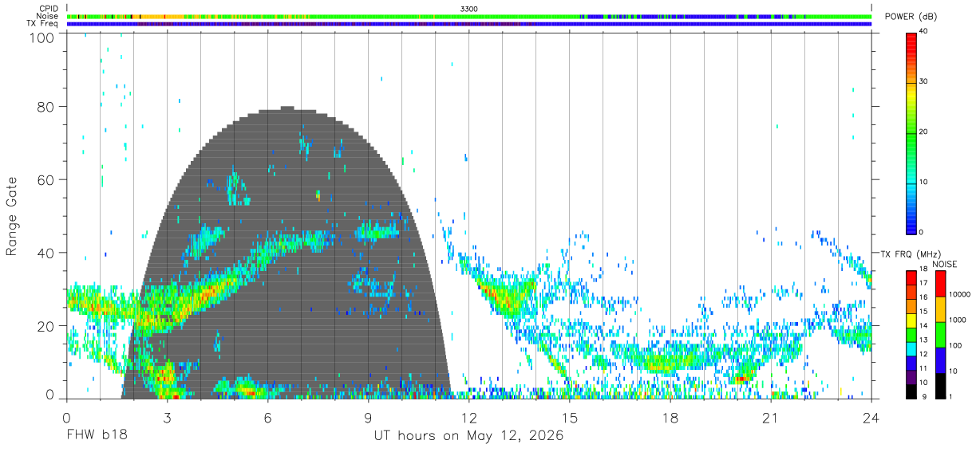Click UT hour tick label 6

(268, 419)
